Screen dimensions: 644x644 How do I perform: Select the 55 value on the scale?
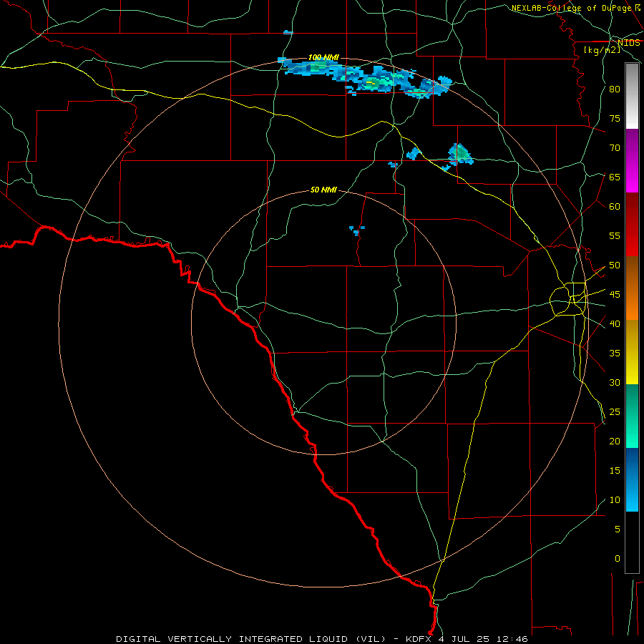pos(615,235)
